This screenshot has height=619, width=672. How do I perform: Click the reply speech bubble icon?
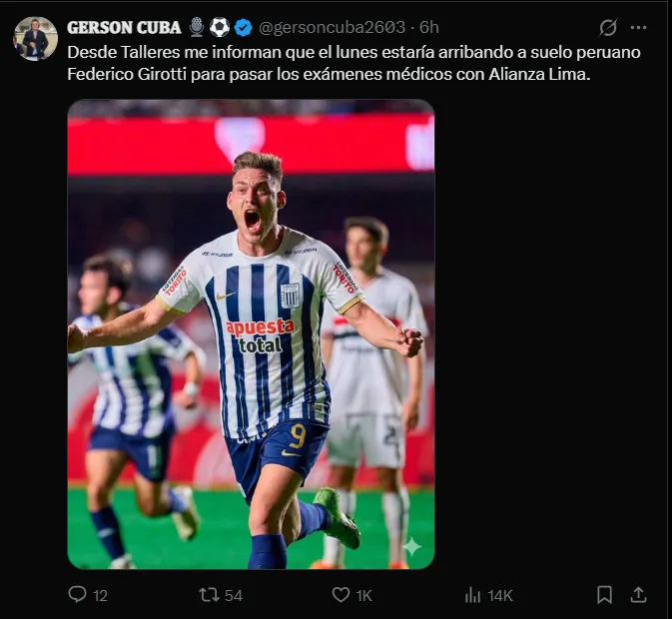coord(78,595)
